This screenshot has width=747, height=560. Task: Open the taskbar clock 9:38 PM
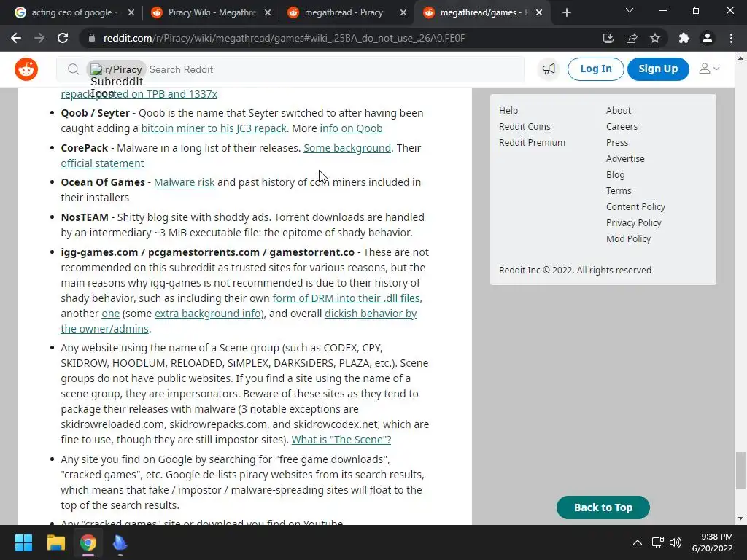(x=712, y=542)
